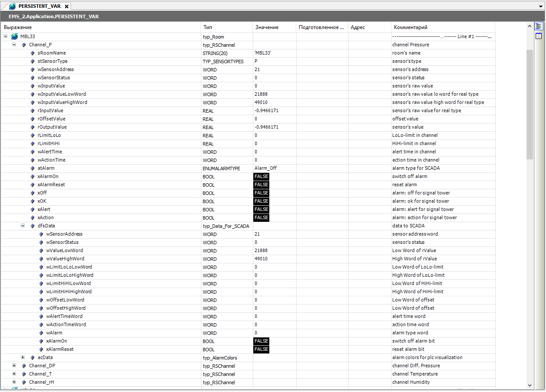Screen dimensions: 546x392
Task: Open the tab list dropdown arrow
Action: point(540,7)
